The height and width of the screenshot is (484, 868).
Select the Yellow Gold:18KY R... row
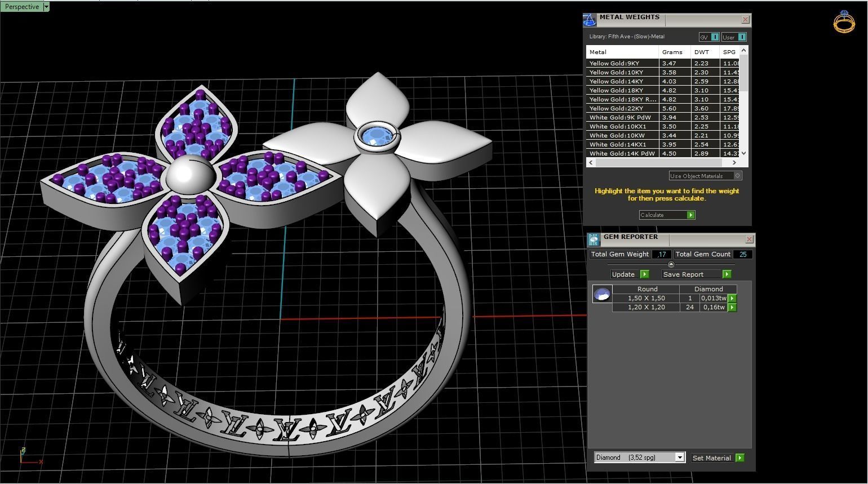(x=663, y=99)
